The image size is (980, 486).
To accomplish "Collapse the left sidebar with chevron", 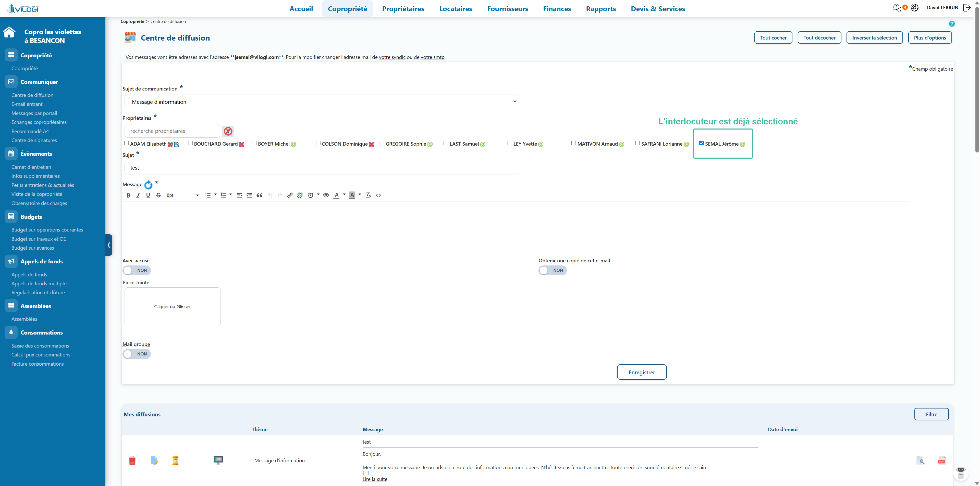I will pyautogui.click(x=109, y=245).
